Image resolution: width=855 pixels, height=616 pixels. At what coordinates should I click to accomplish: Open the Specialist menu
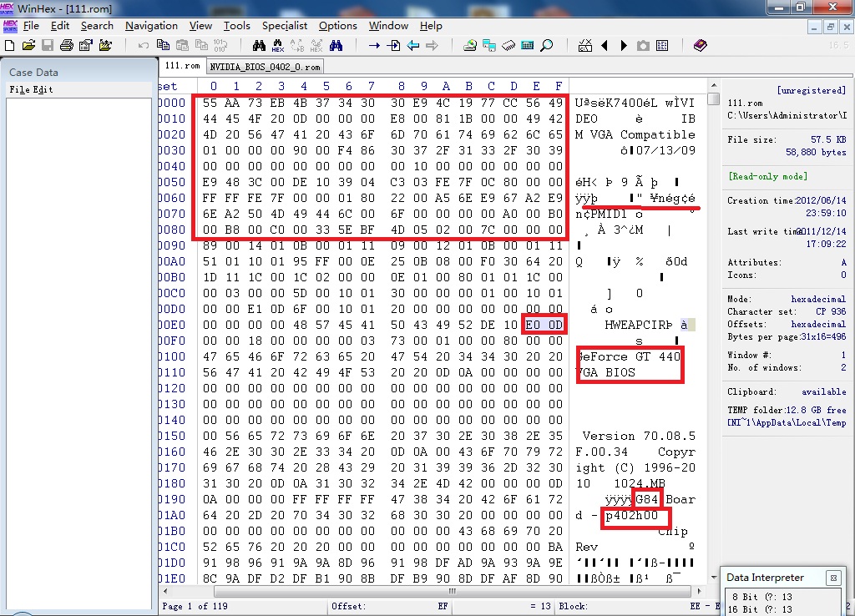[285, 26]
